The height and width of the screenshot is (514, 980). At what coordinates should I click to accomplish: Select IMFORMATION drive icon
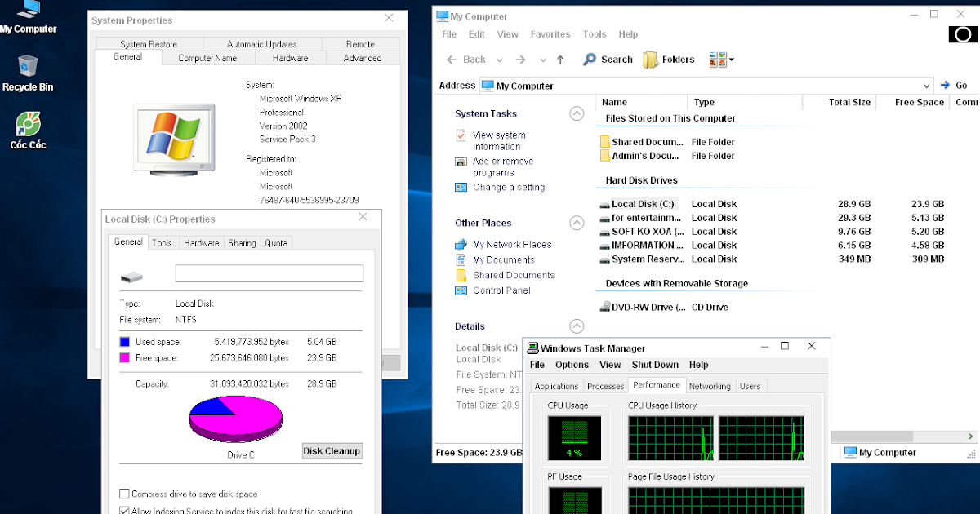point(604,246)
